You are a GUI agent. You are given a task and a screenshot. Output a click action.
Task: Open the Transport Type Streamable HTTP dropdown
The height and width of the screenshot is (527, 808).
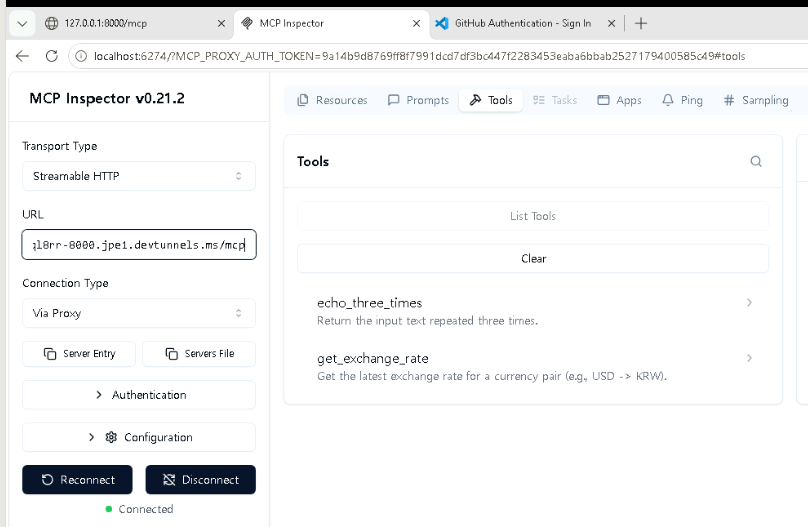pos(139,176)
